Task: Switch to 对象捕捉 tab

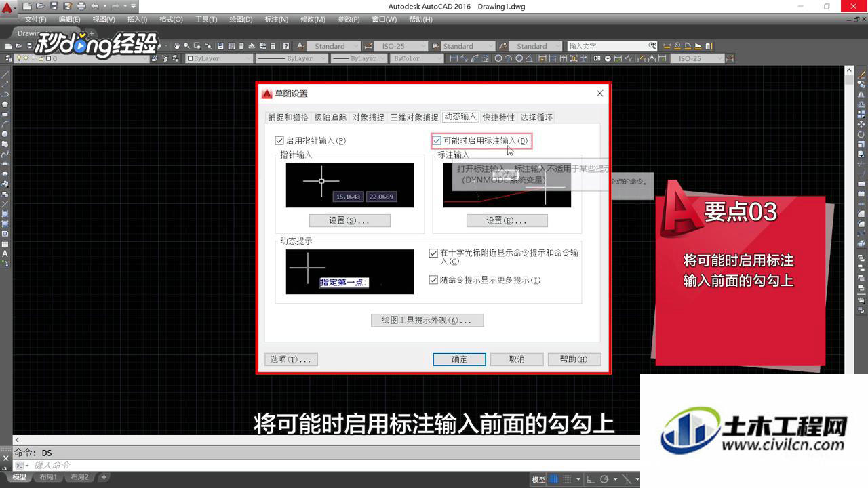Action: pyautogui.click(x=368, y=117)
